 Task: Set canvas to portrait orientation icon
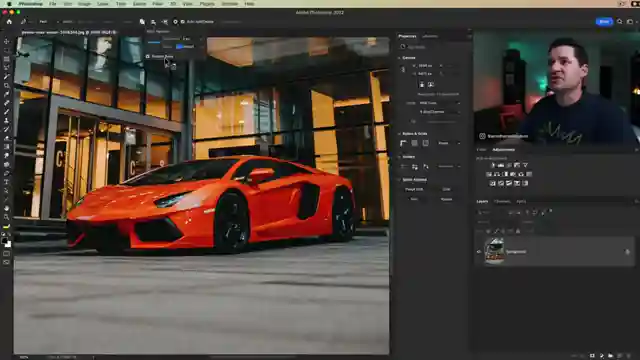[x=422, y=84]
